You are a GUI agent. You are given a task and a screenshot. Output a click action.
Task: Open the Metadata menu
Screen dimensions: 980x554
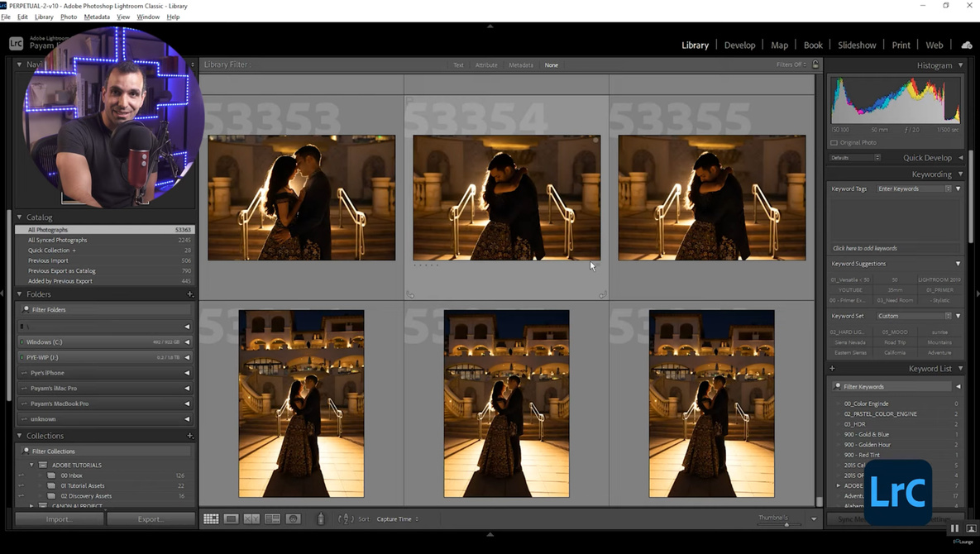[97, 17]
